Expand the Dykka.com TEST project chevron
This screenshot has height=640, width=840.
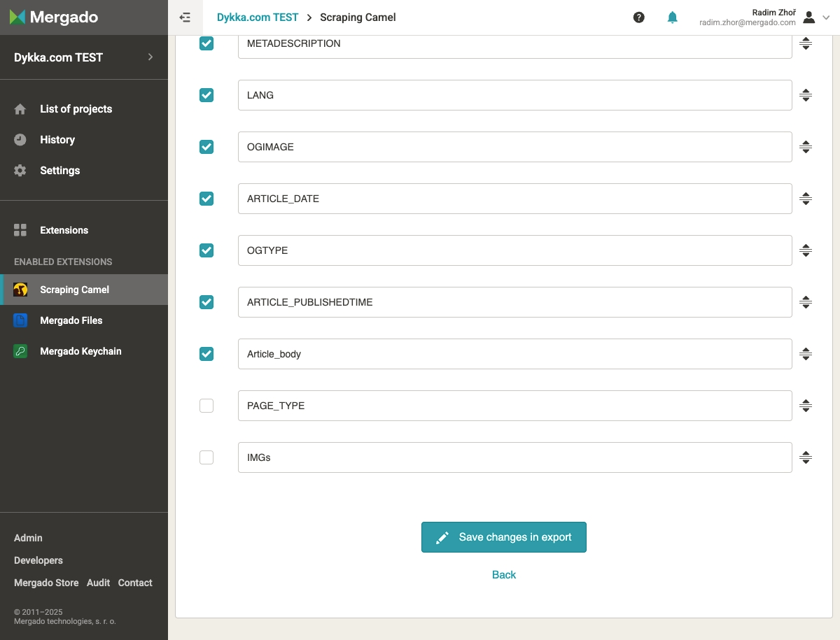click(x=150, y=57)
